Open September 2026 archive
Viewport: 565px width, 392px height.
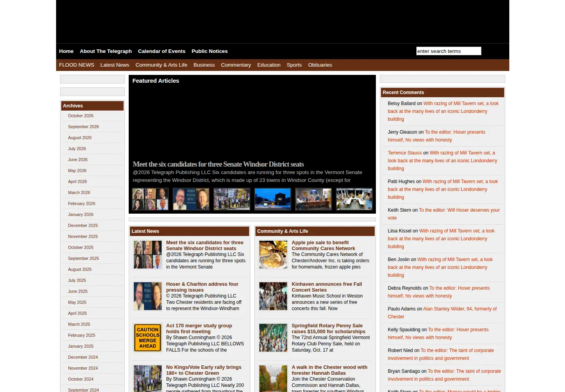[x=83, y=127]
